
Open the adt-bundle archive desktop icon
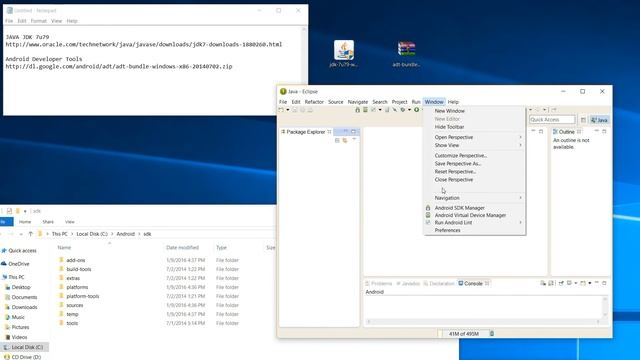coord(406,54)
